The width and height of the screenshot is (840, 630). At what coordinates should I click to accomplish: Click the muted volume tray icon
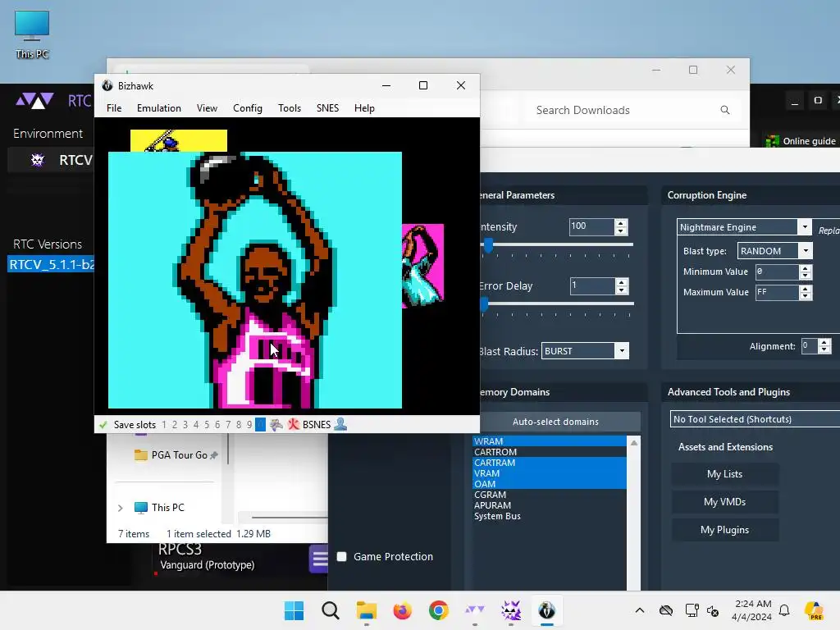click(x=713, y=610)
